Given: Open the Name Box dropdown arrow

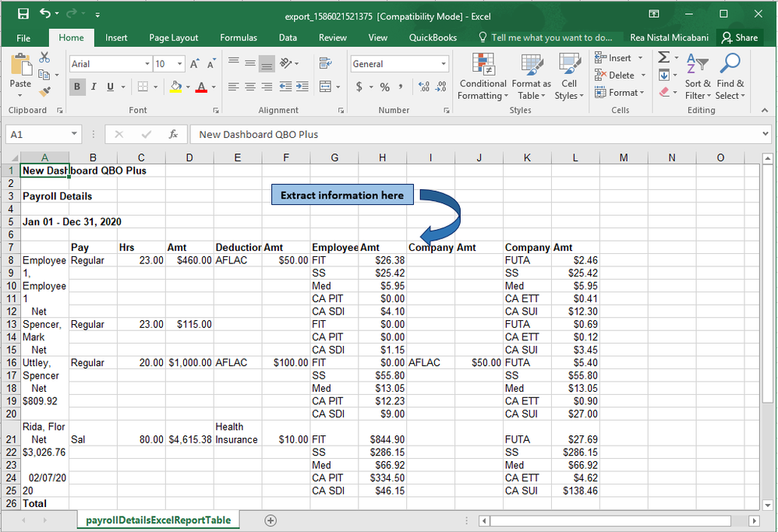Looking at the screenshot, I should (x=74, y=134).
